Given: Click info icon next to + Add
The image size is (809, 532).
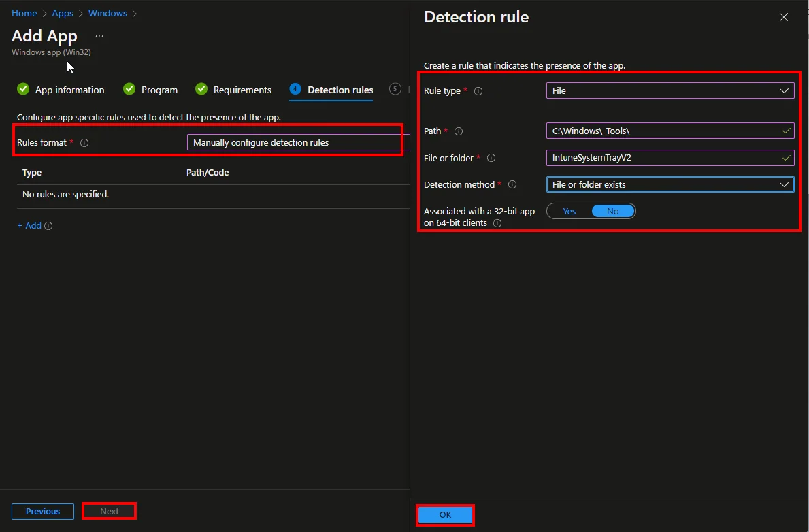Looking at the screenshot, I should [48, 226].
